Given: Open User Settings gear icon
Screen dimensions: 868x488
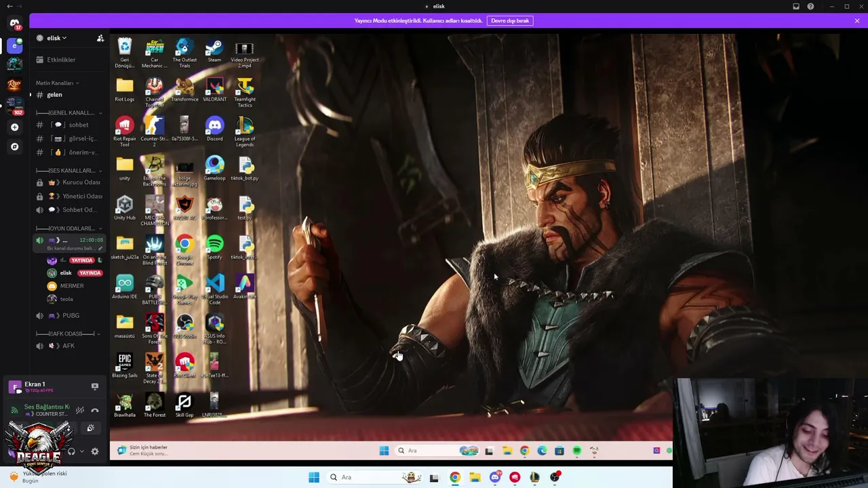Looking at the screenshot, I should (x=95, y=451).
